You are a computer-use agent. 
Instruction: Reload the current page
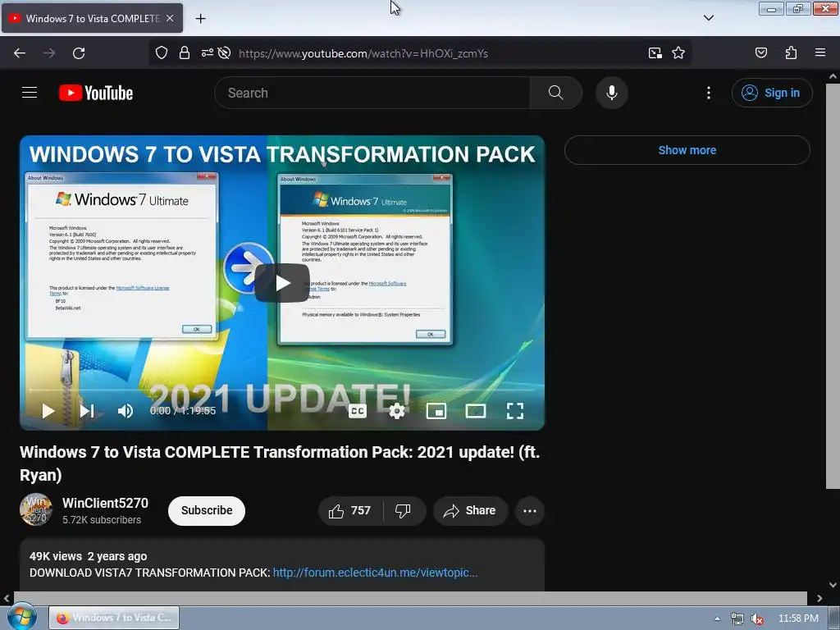point(79,53)
